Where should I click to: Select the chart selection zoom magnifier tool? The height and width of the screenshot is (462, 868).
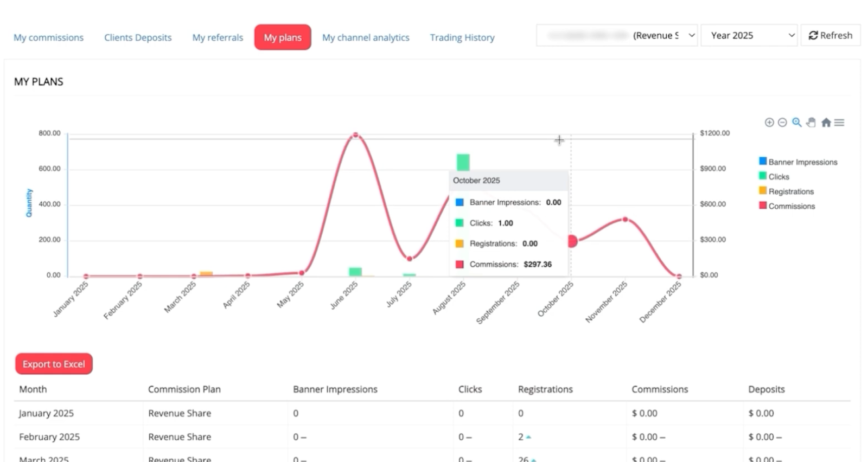(x=796, y=123)
